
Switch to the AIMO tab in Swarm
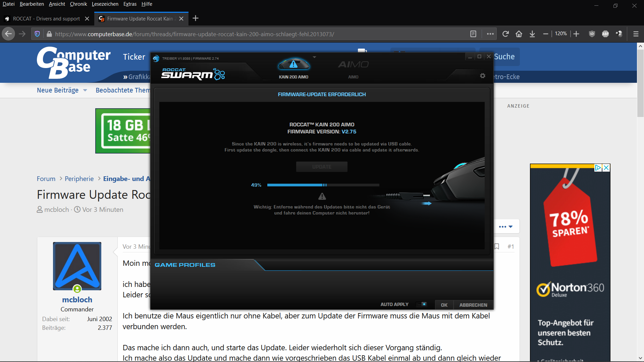tap(353, 69)
